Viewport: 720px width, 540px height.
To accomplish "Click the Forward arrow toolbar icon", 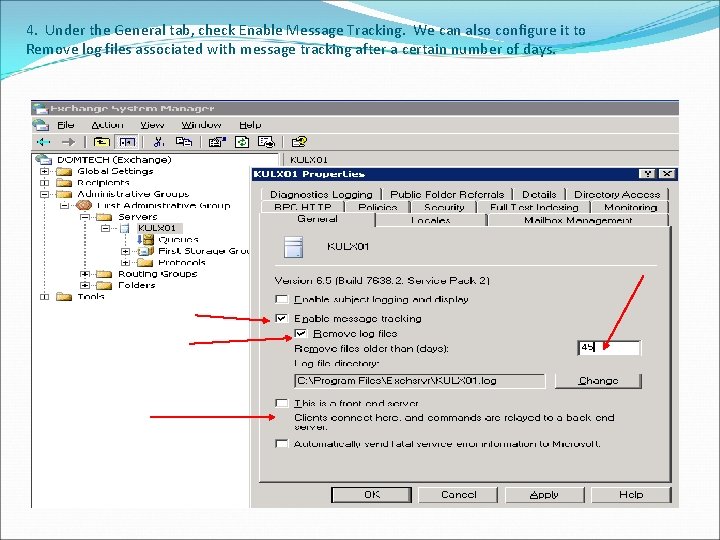I will coord(68,142).
